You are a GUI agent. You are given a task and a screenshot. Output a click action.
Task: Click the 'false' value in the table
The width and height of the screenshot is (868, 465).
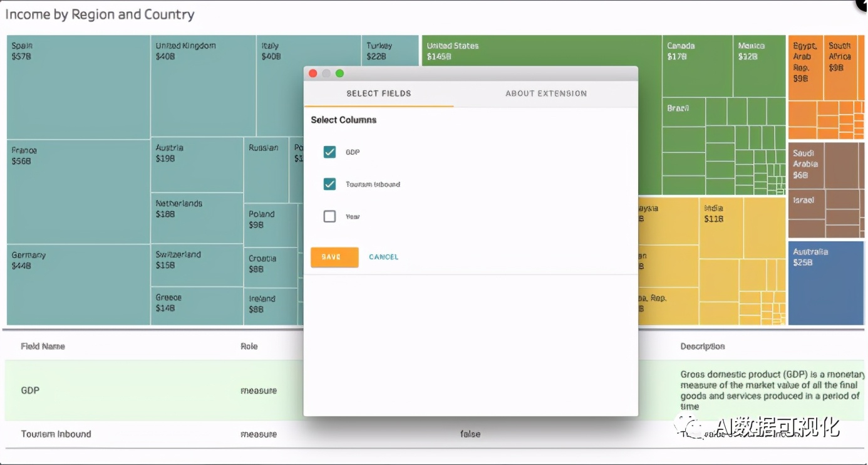[x=470, y=434]
